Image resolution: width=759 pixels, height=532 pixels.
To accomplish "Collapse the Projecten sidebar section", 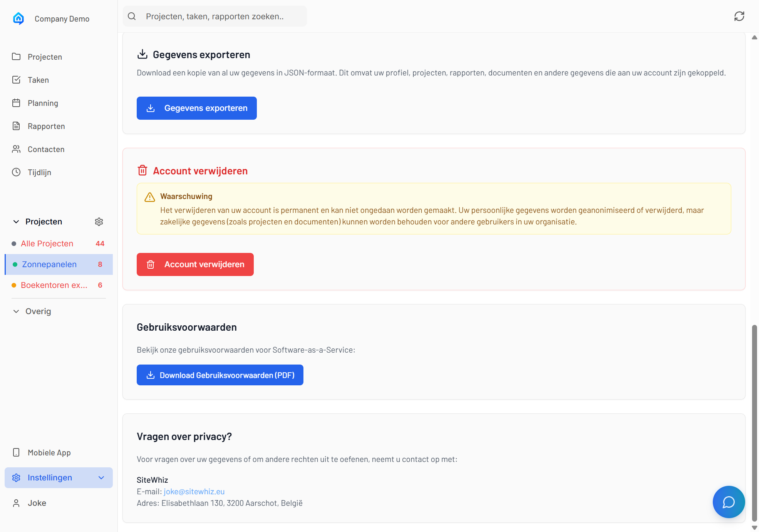I will [x=16, y=222].
